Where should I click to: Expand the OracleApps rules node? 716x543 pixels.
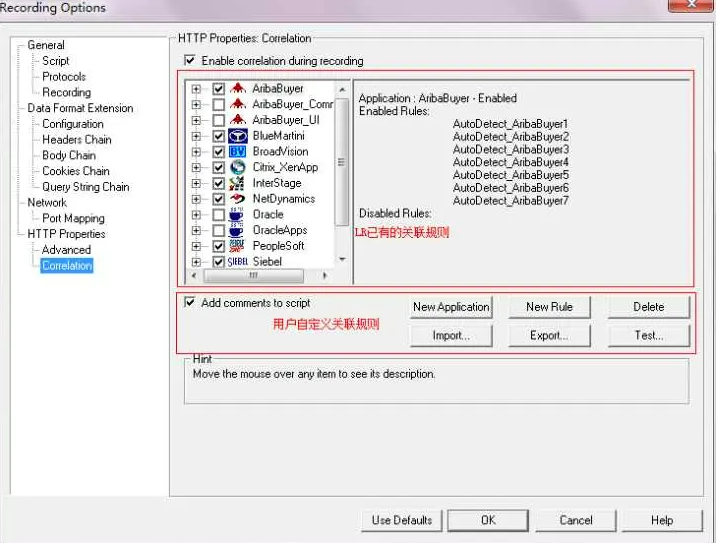(x=196, y=230)
